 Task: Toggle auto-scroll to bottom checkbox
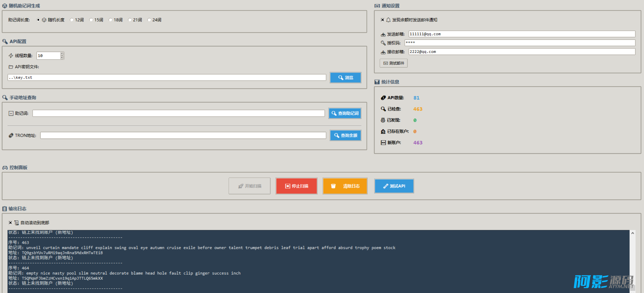pos(10,223)
